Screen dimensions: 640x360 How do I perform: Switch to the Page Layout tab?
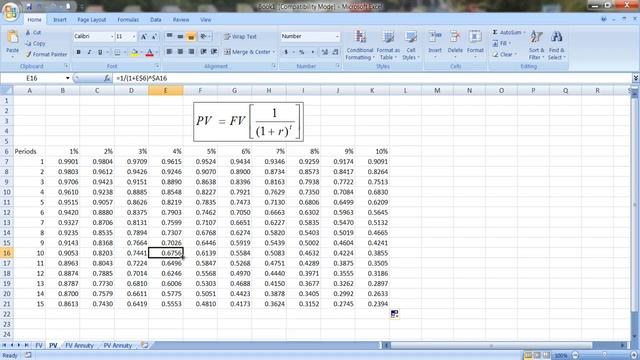[91, 20]
